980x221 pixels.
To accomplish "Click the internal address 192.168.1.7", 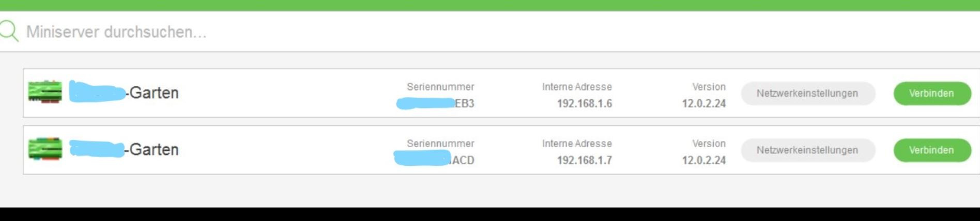I will click(x=584, y=161).
